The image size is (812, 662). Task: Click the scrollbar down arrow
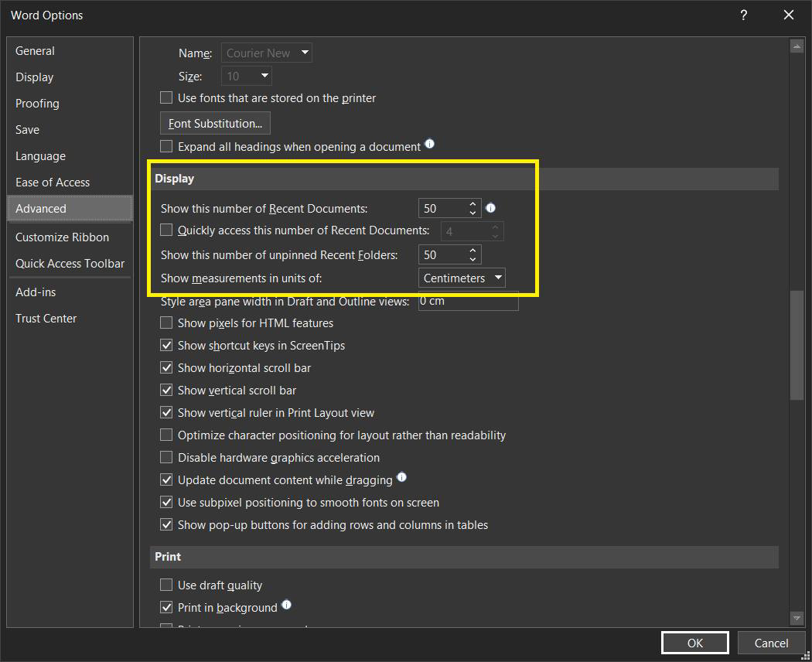(x=797, y=618)
